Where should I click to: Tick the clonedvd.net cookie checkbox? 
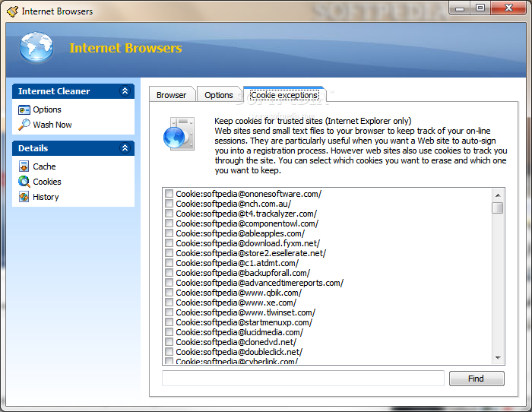pos(169,342)
